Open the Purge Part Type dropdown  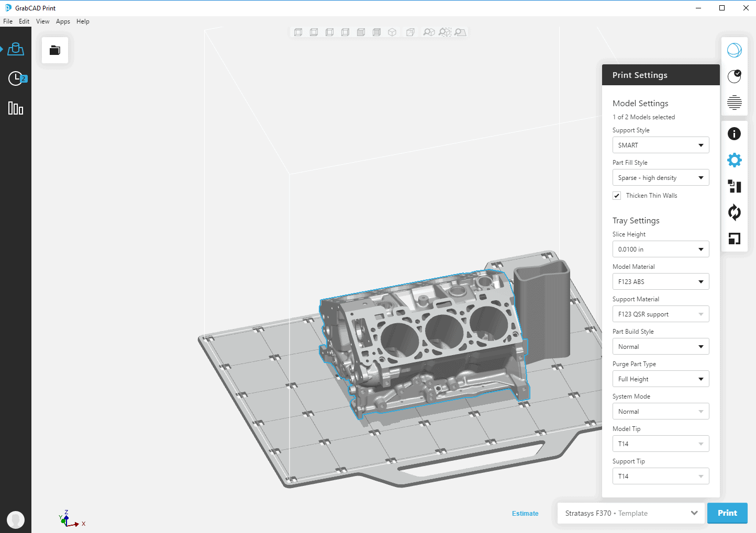661,379
